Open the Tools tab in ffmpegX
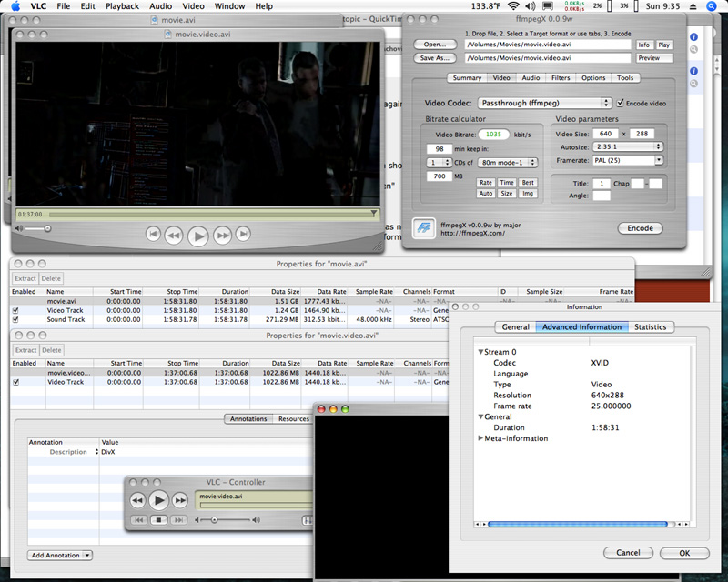Screen dimensions: 728x582 pyautogui.click(x=625, y=78)
